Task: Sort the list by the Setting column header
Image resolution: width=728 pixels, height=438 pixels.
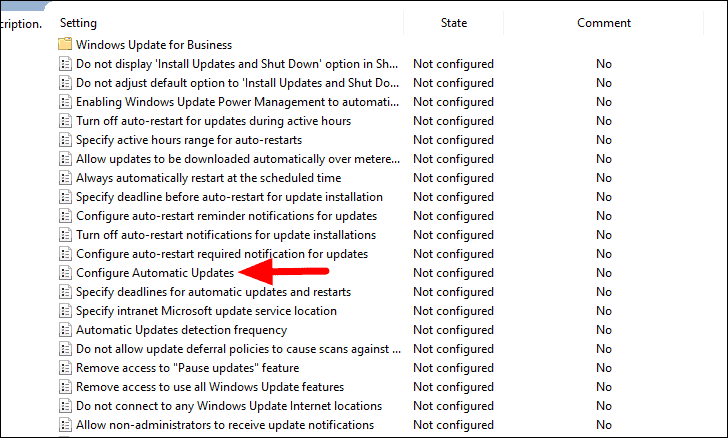Action: pyautogui.click(x=78, y=23)
